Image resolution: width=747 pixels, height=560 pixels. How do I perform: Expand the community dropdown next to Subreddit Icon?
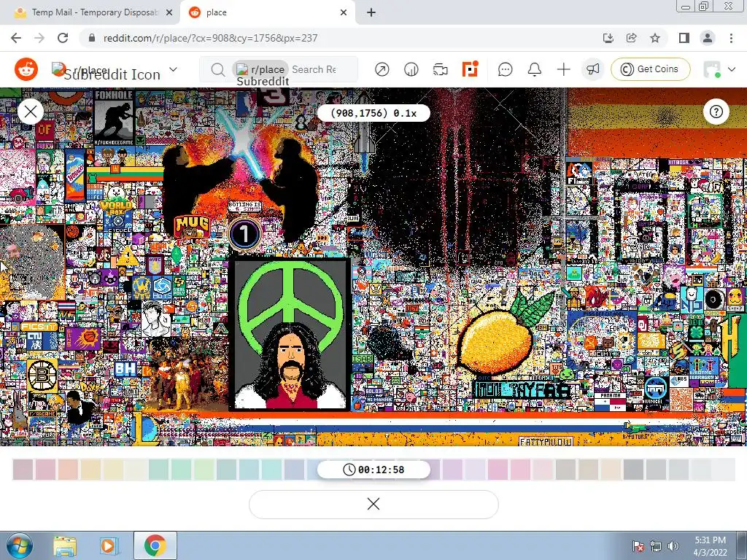(x=174, y=69)
